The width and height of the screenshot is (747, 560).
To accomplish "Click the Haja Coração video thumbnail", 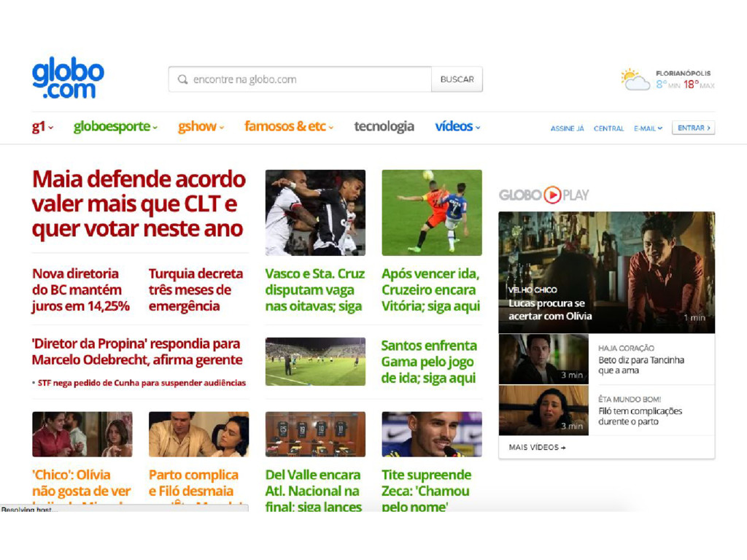I will pos(543,359).
